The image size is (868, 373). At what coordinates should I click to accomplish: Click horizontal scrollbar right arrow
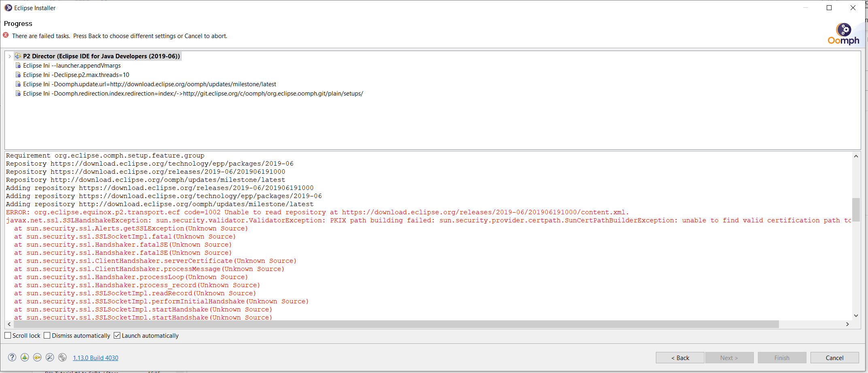click(847, 324)
